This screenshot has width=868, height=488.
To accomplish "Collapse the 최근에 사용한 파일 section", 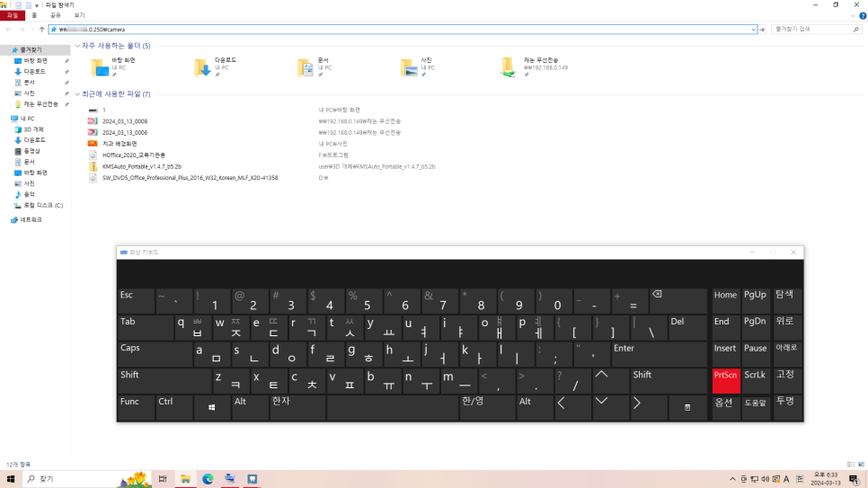I will (77, 94).
